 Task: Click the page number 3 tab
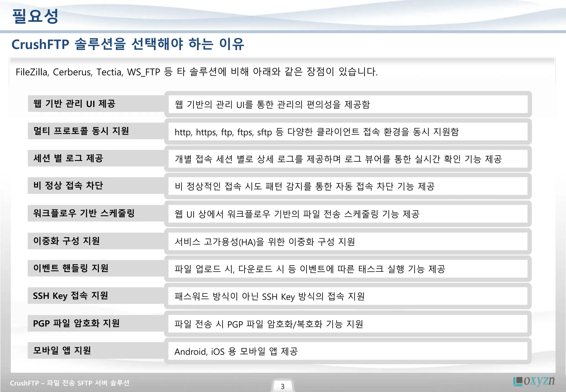tap(282, 386)
